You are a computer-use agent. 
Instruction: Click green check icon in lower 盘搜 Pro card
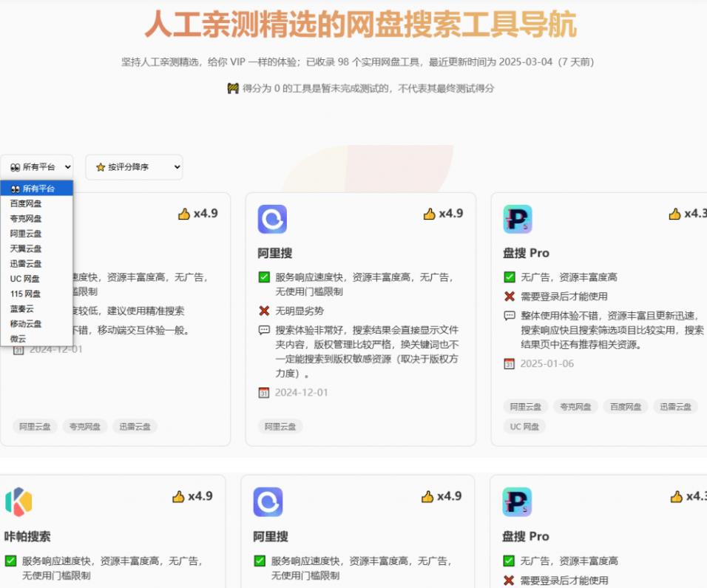509,561
